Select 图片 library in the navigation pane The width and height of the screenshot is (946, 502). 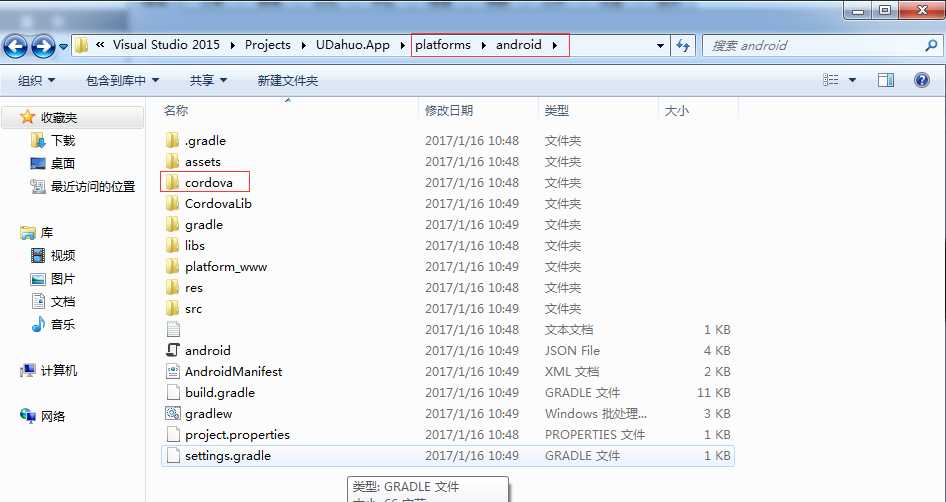point(63,279)
